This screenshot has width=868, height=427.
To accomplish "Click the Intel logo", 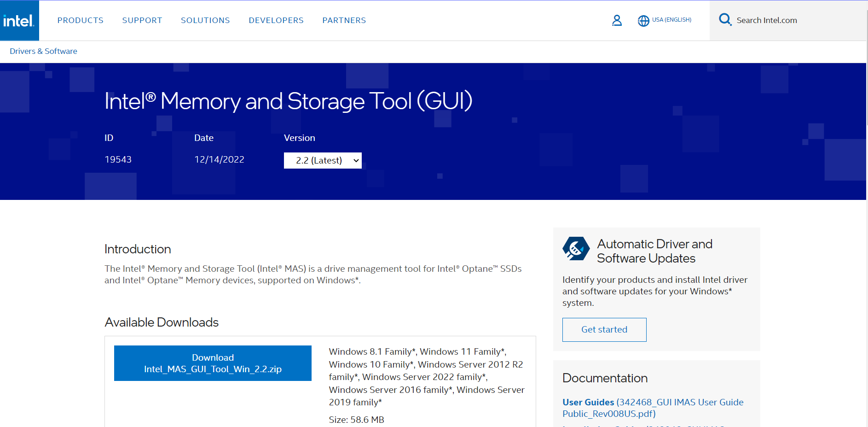I will (19, 21).
